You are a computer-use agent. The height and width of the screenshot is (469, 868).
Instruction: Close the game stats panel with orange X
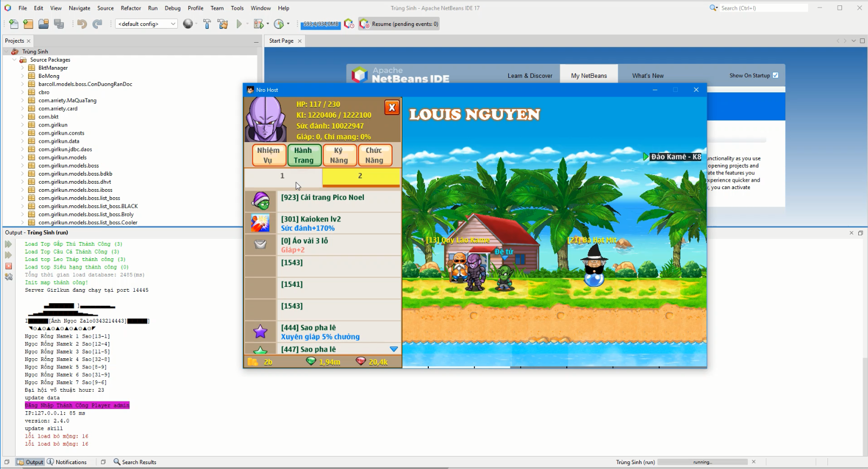tap(392, 108)
